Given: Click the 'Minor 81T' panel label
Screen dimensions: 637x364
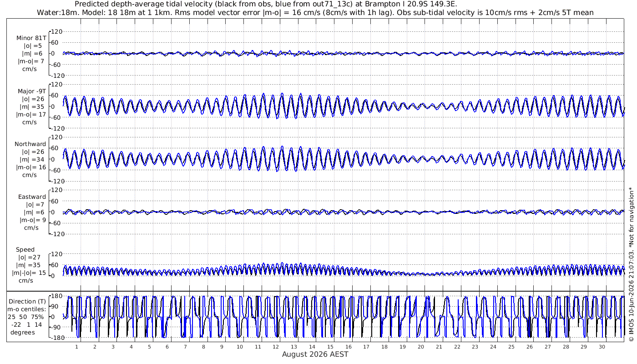Looking at the screenshot, I should click(31, 38).
